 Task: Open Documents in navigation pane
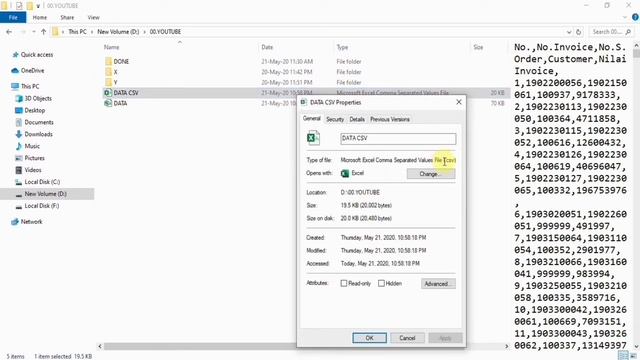tap(39, 122)
